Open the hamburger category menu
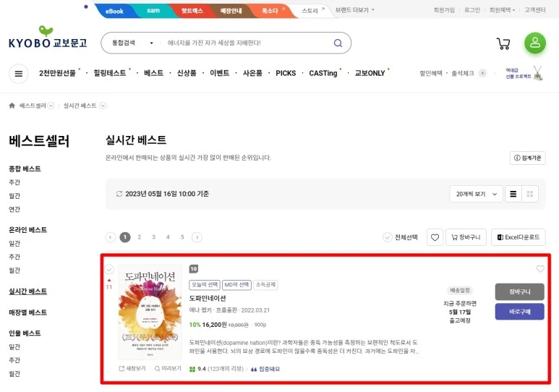 19,74
